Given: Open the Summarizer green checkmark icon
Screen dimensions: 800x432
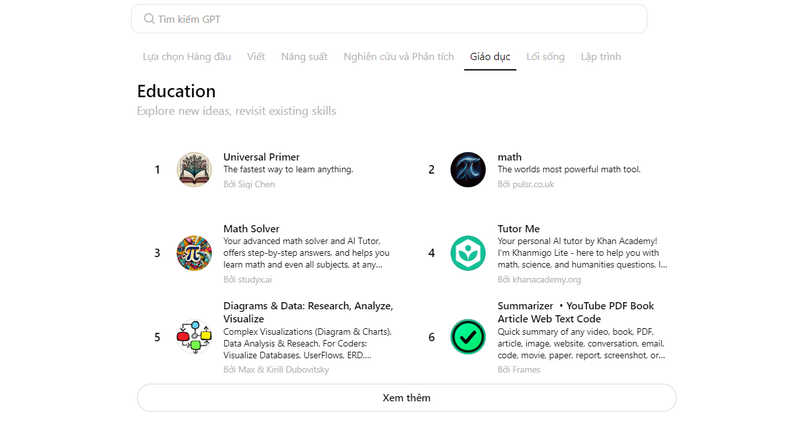Looking at the screenshot, I should coord(468,337).
